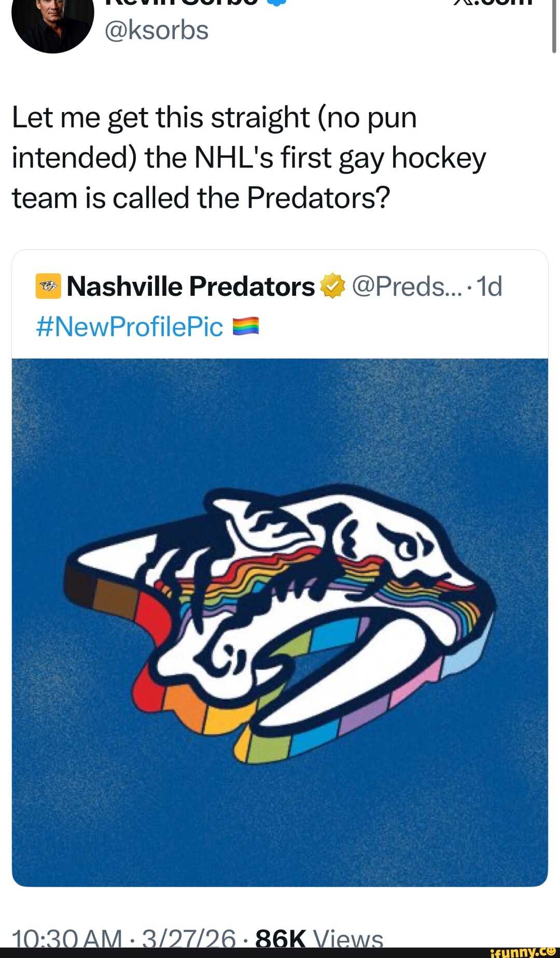This screenshot has height=958, width=560.
Task: Open the rainbow Predators logo image
Action: click(280, 622)
